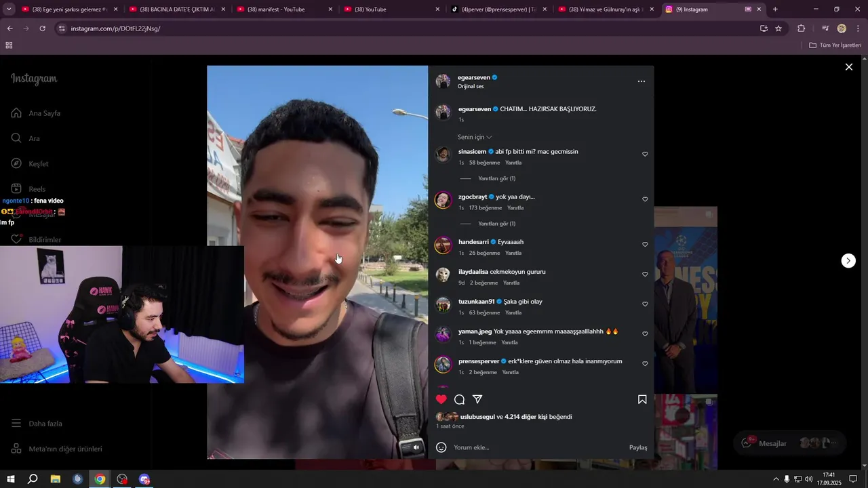The width and height of the screenshot is (868, 488).
Task: Open the emoji picker in comment box
Action: (x=441, y=447)
